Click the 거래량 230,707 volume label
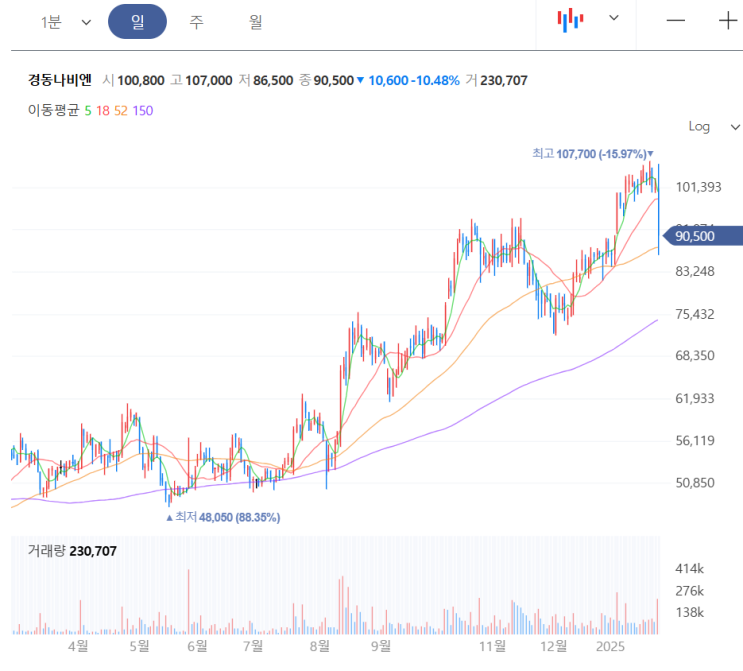This screenshot has width=743, height=671. [72, 551]
